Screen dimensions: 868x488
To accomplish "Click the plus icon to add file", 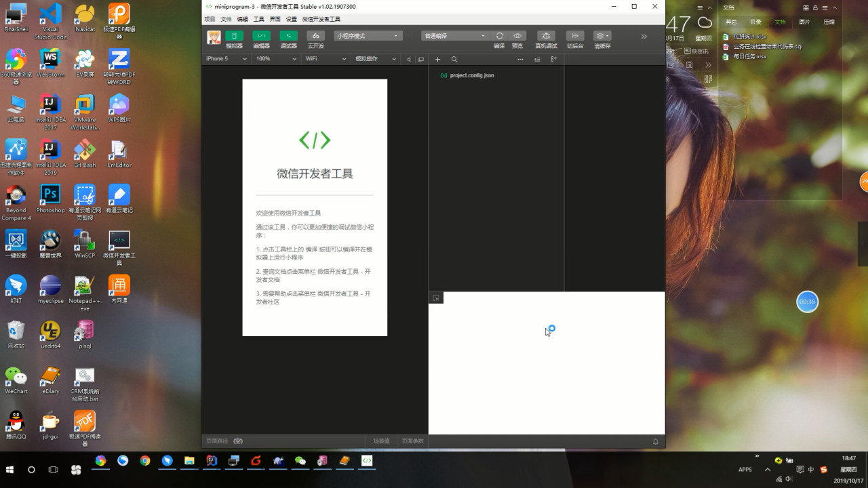I will pyautogui.click(x=437, y=60).
